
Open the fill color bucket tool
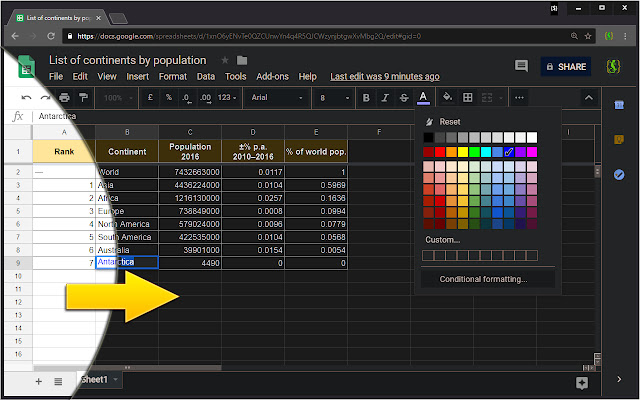click(447, 98)
